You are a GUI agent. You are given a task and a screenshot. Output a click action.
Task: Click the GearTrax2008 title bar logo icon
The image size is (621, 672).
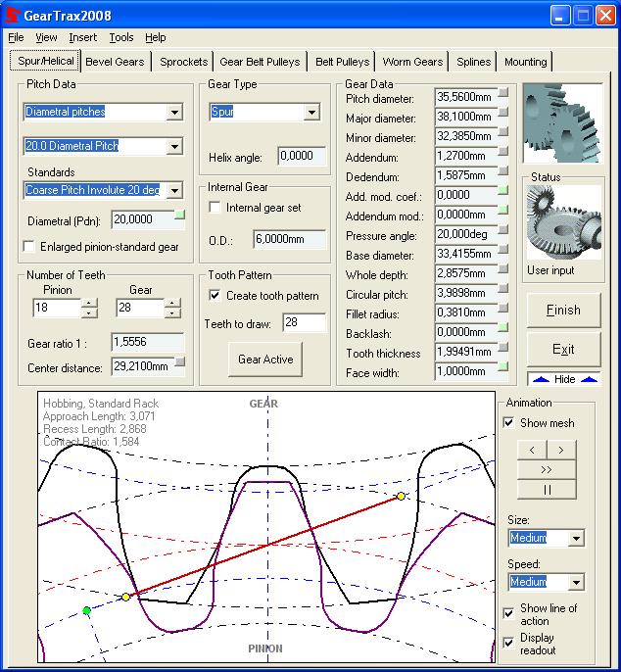click(12, 16)
